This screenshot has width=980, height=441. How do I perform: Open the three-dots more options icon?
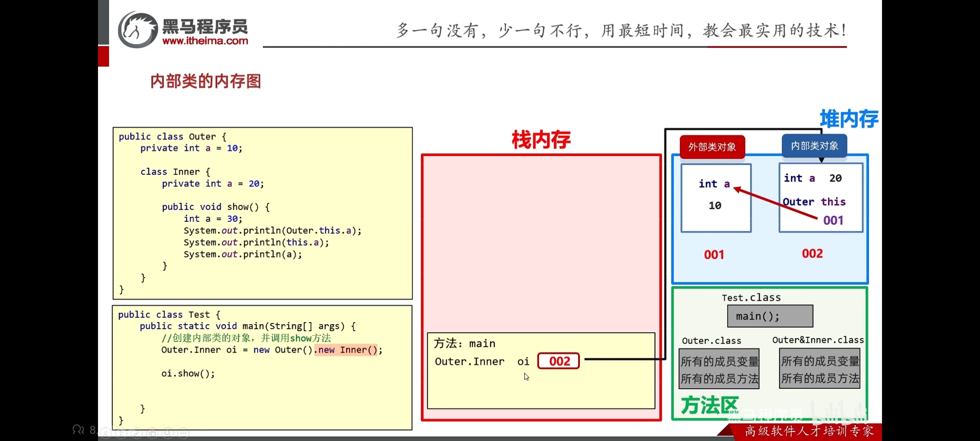[183, 433]
